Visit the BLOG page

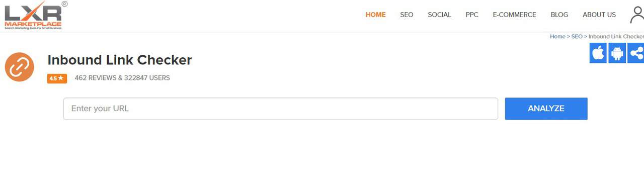(559, 15)
